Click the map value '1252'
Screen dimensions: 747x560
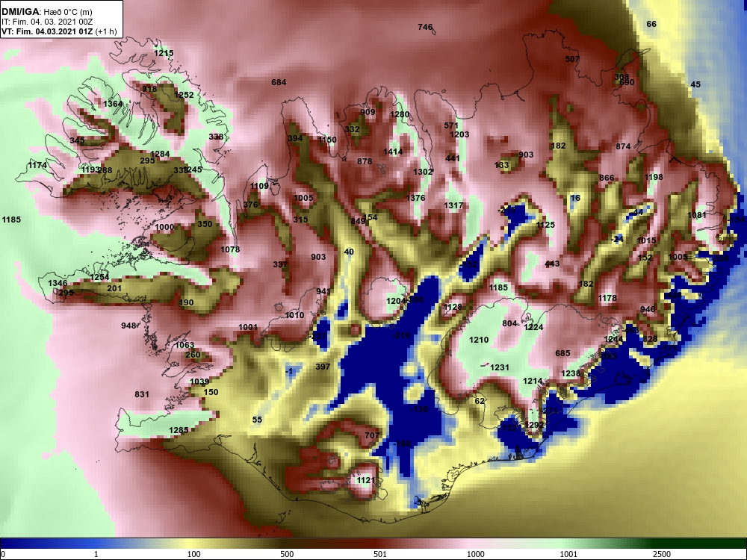pos(184,95)
